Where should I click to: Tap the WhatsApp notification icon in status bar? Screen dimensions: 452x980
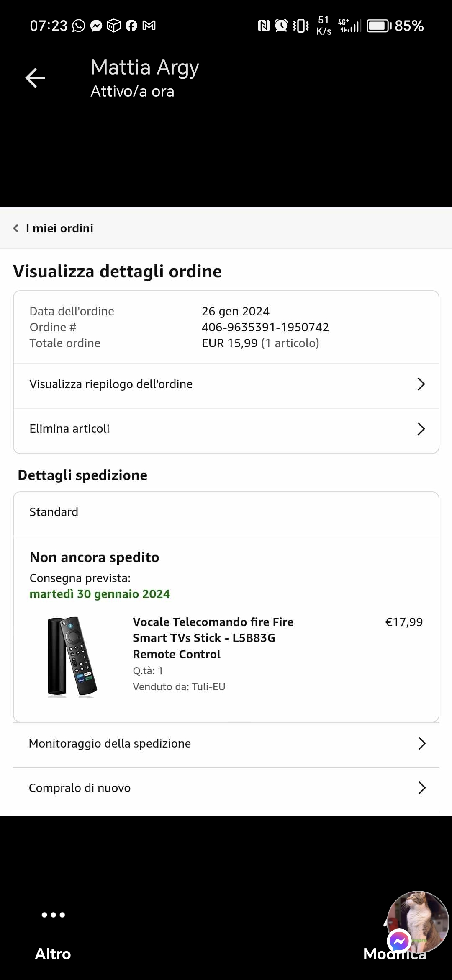click(79, 26)
